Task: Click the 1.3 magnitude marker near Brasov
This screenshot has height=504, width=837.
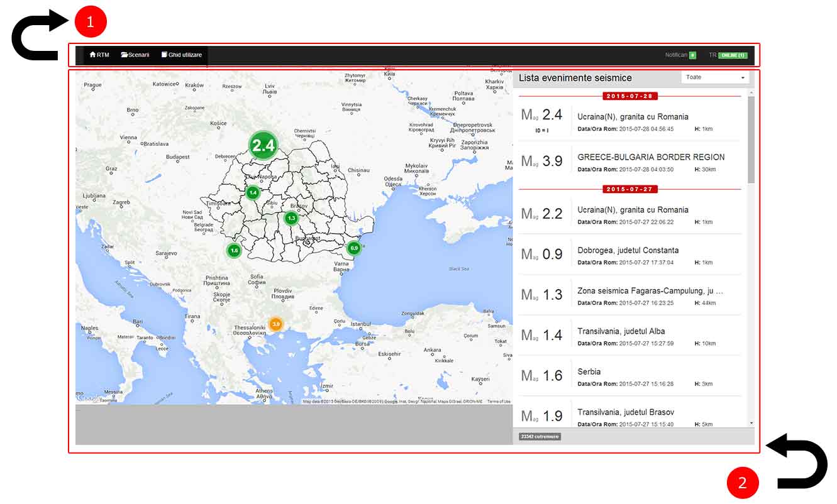Action: (291, 218)
